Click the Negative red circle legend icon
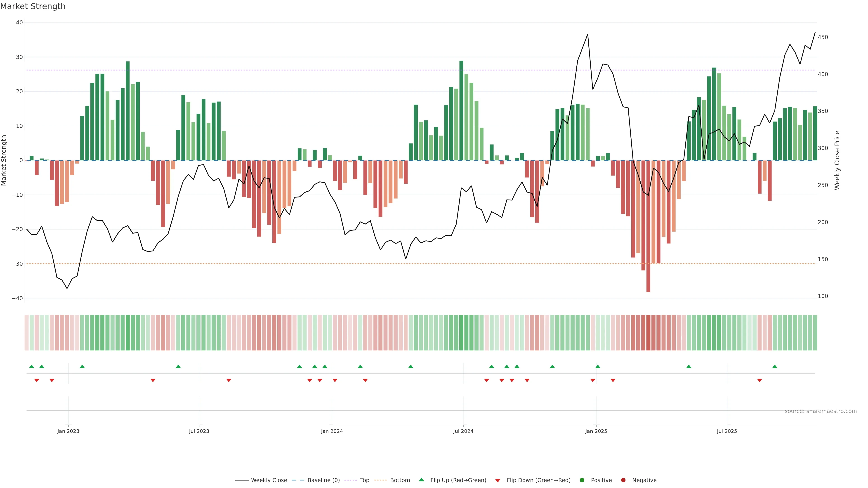Screen dimensions: 868x488 click(623, 480)
